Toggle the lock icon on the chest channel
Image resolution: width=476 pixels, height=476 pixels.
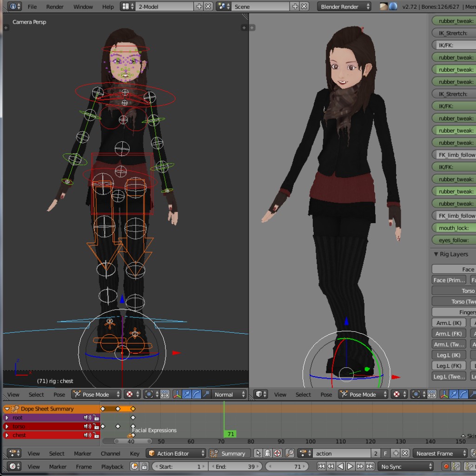[96, 435]
